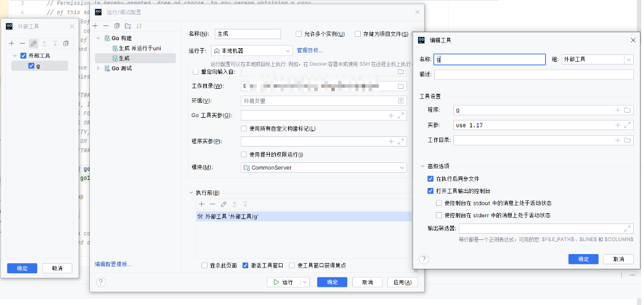Add new run configuration with plus icon

click(x=96, y=26)
